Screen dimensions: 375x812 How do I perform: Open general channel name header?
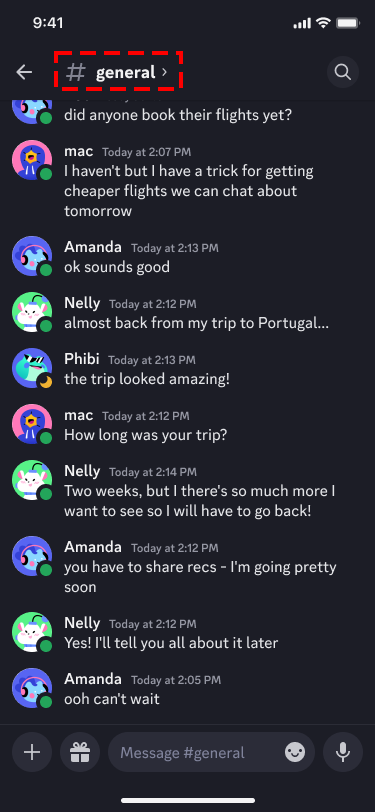(125, 72)
